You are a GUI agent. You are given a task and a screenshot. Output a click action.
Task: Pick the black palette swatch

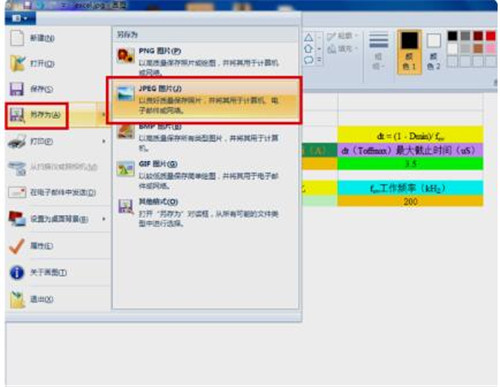452,36
